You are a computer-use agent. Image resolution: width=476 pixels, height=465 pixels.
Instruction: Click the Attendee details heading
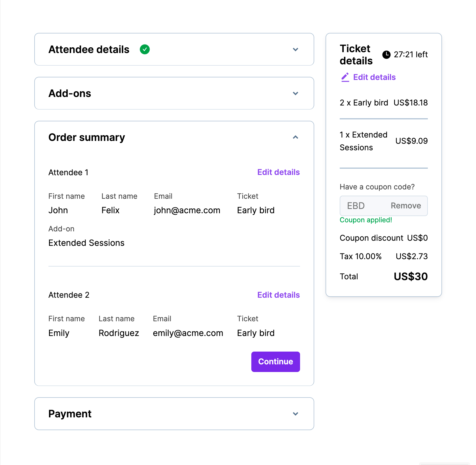[x=89, y=49]
